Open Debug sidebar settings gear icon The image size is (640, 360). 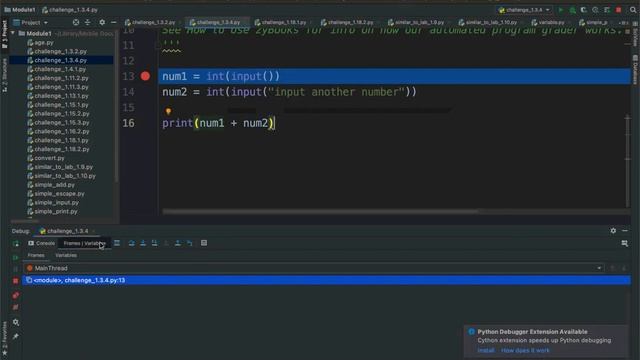coord(16,322)
